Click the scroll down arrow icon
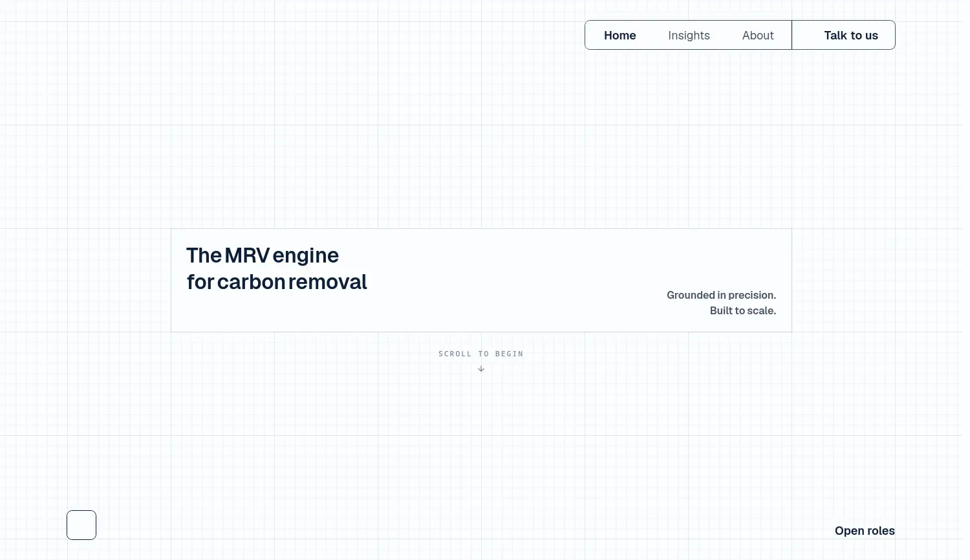This screenshot has height=560, width=970. click(481, 369)
